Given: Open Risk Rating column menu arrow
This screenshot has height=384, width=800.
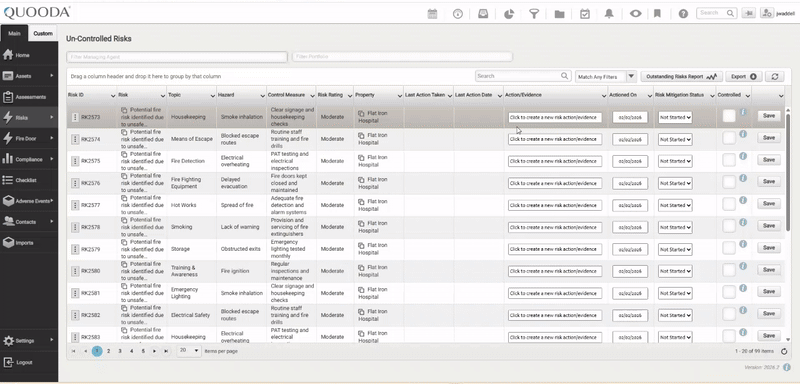Looking at the screenshot, I should pyautogui.click(x=349, y=95).
